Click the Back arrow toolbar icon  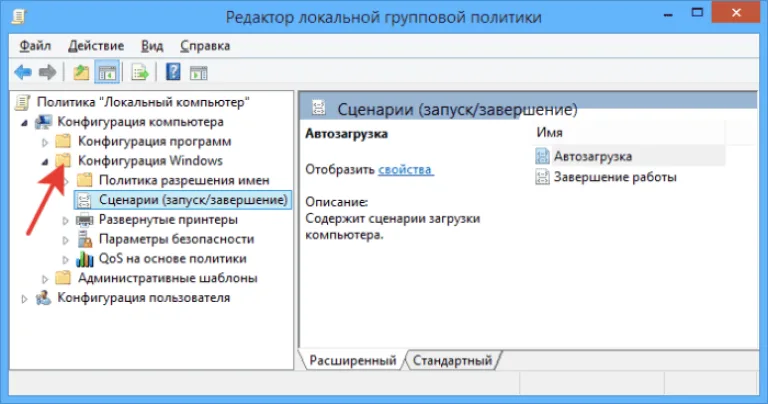coord(23,73)
